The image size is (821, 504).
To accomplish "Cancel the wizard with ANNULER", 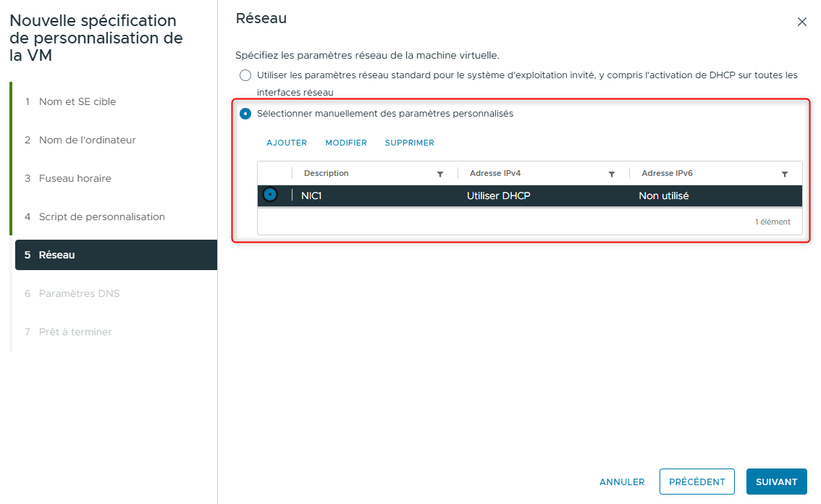I will [622, 482].
